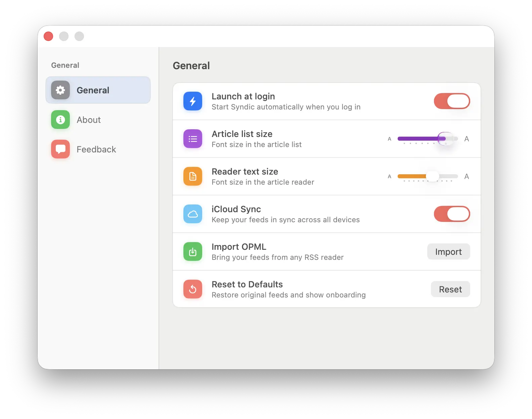Toggle the Launch at login switch
This screenshot has width=532, height=419.
452,101
